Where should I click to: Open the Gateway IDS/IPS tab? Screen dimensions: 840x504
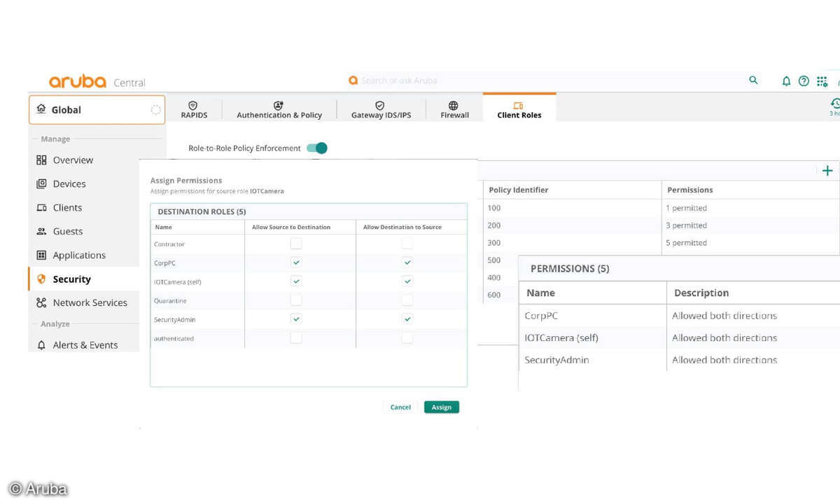pos(381,110)
